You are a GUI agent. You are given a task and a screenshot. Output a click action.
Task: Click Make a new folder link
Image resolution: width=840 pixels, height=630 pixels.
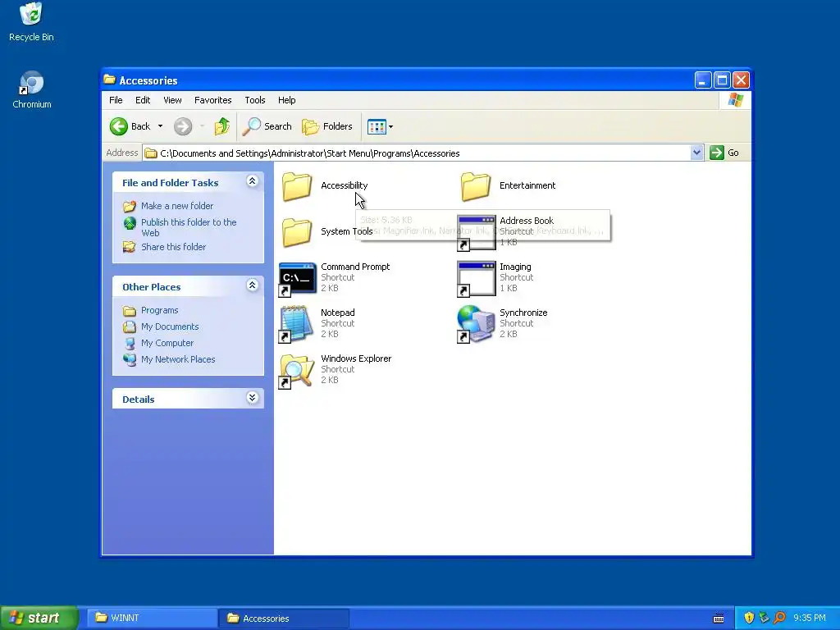tap(177, 206)
